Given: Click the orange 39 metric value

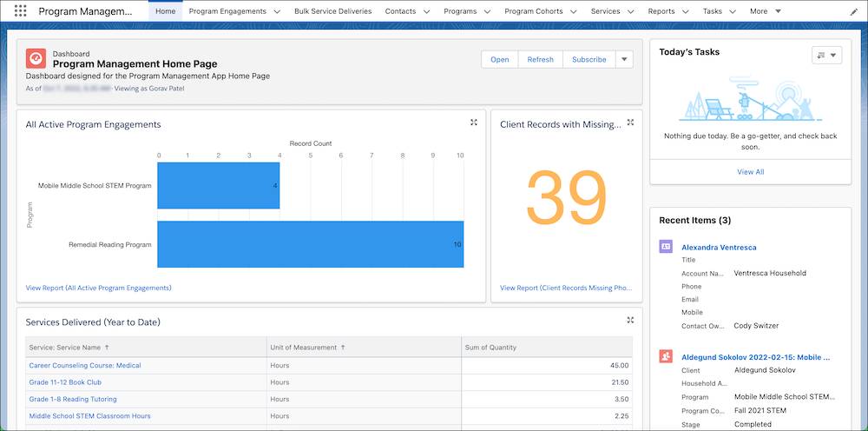Looking at the screenshot, I should [x=566, y=197].
